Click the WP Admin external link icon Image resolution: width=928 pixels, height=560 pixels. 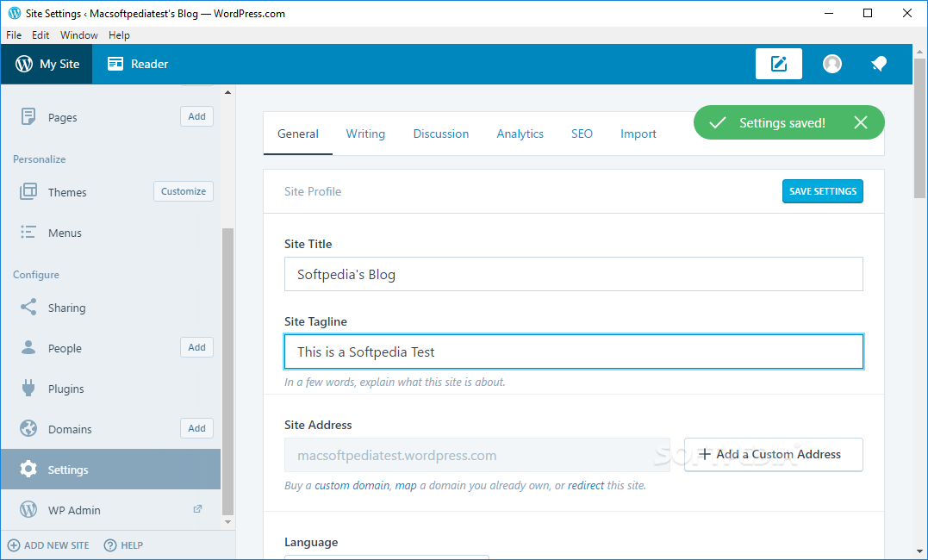coord(197,509)
